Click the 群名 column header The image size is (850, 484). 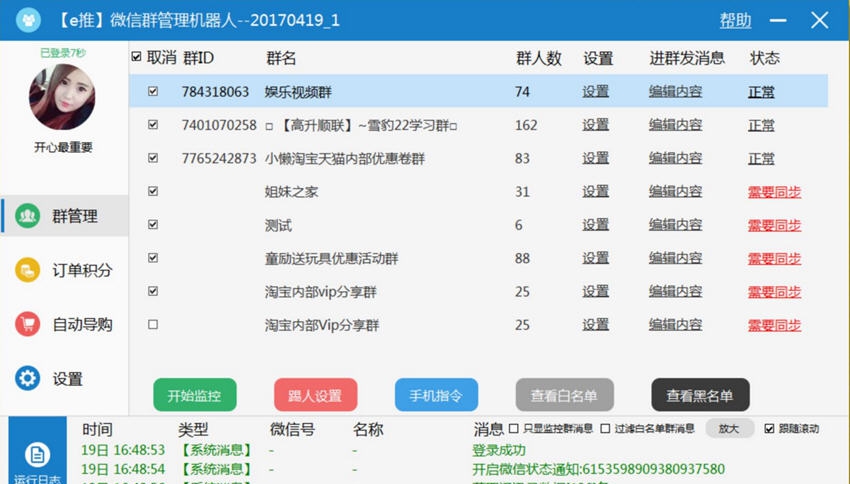[x=281, y=58]
